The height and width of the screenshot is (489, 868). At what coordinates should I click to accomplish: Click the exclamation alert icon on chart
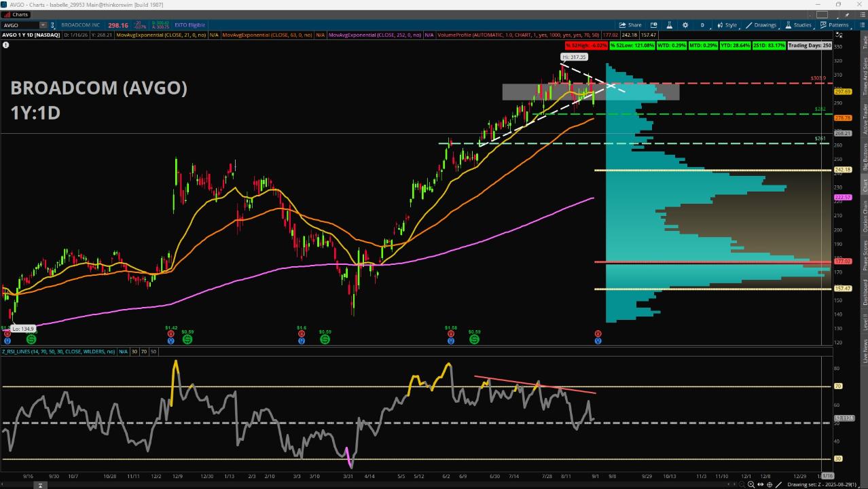click(5, 45)
